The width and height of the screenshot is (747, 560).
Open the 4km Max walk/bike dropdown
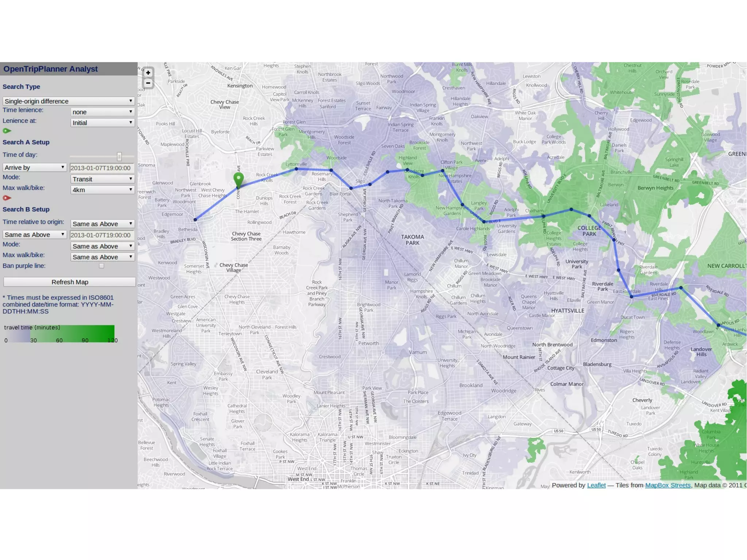click(102, 190)
